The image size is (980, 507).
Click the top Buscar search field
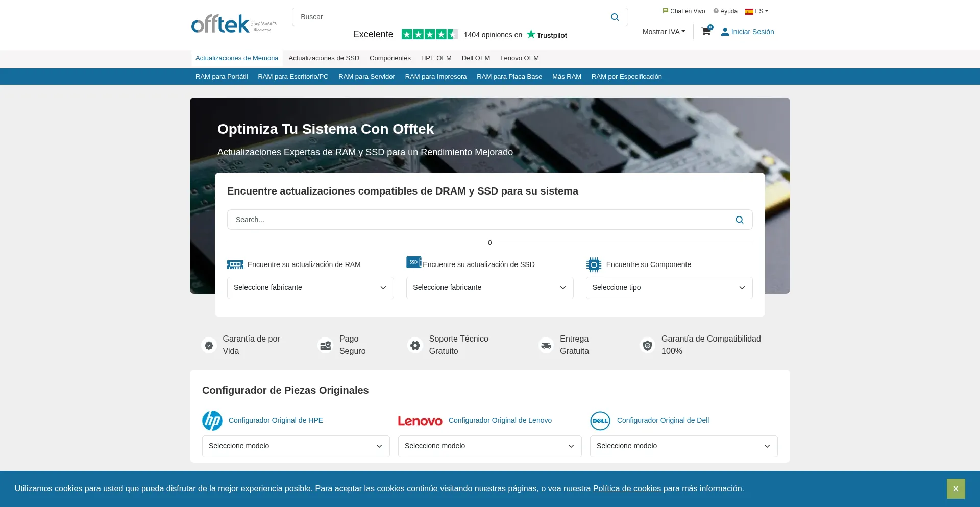(x=449, y=17)
